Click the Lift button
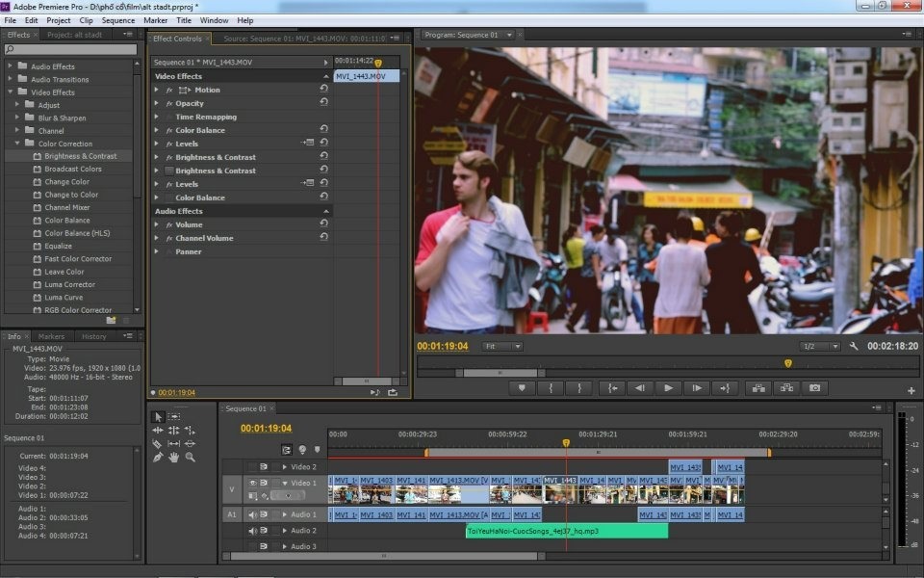 click(x=758, y=388)
